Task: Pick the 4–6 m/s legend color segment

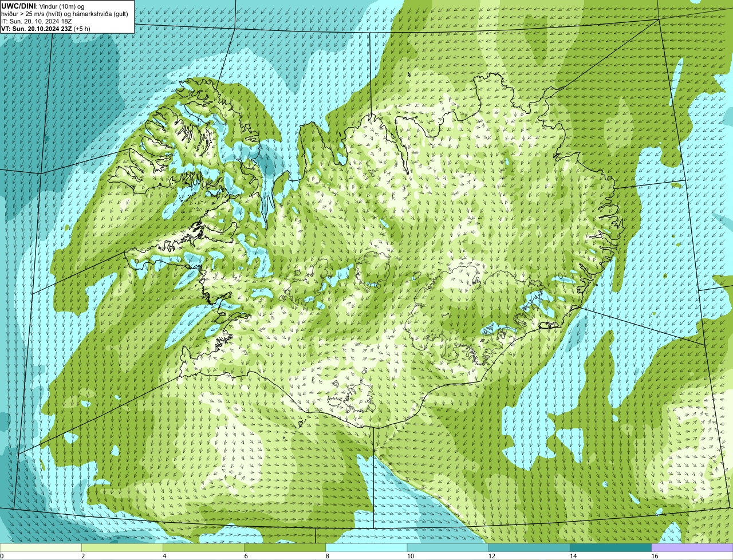Action: point(204,547)
